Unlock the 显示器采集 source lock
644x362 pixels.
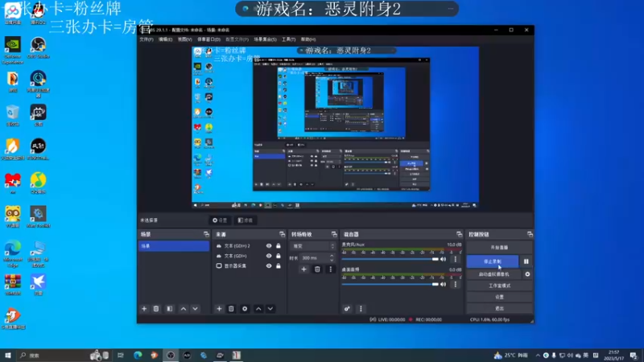coord(279,266)
